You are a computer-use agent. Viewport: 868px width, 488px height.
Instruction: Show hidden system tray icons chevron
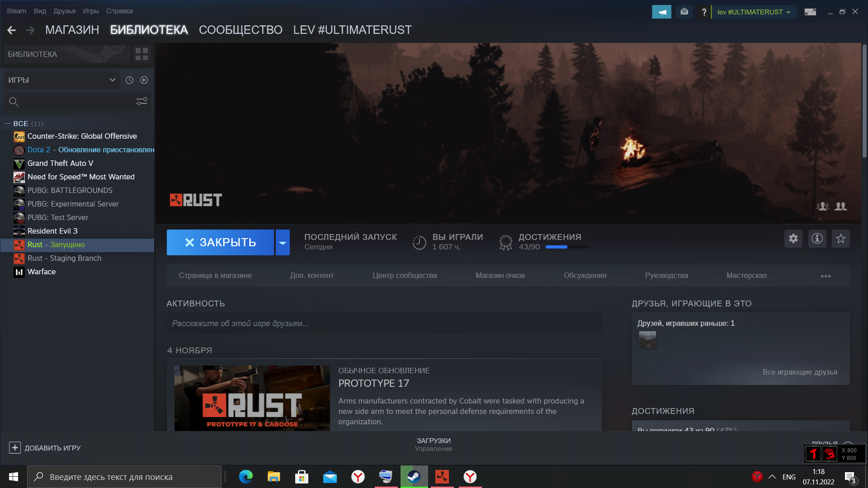click(772, 477)
